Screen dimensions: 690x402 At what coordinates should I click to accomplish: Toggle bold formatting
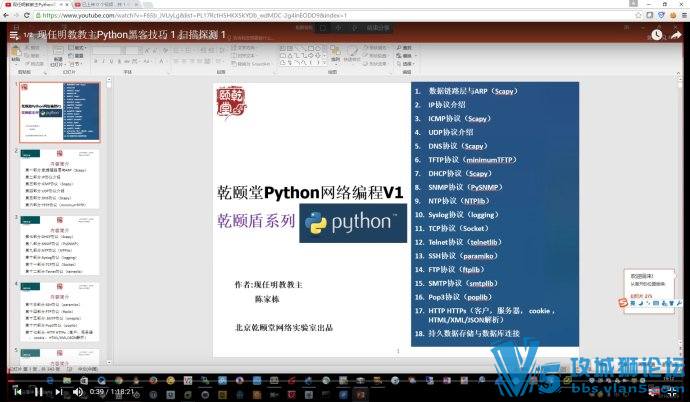(x=95, y=61)
